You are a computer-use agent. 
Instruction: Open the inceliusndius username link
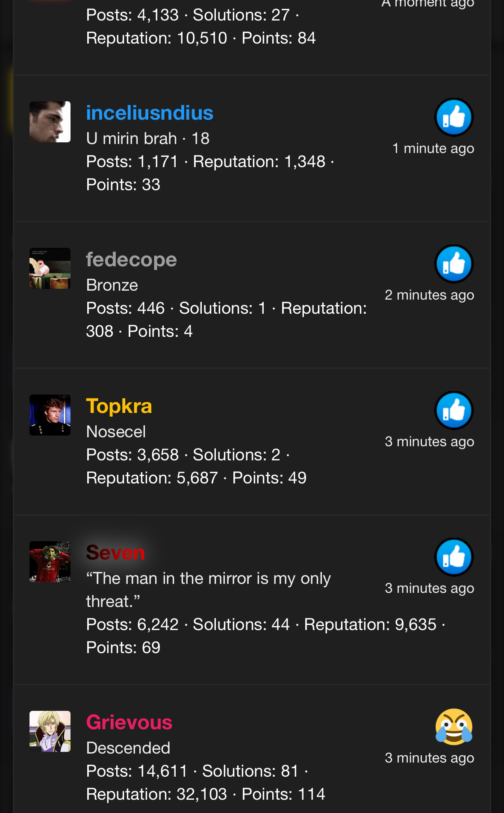(x=150, y=113)
